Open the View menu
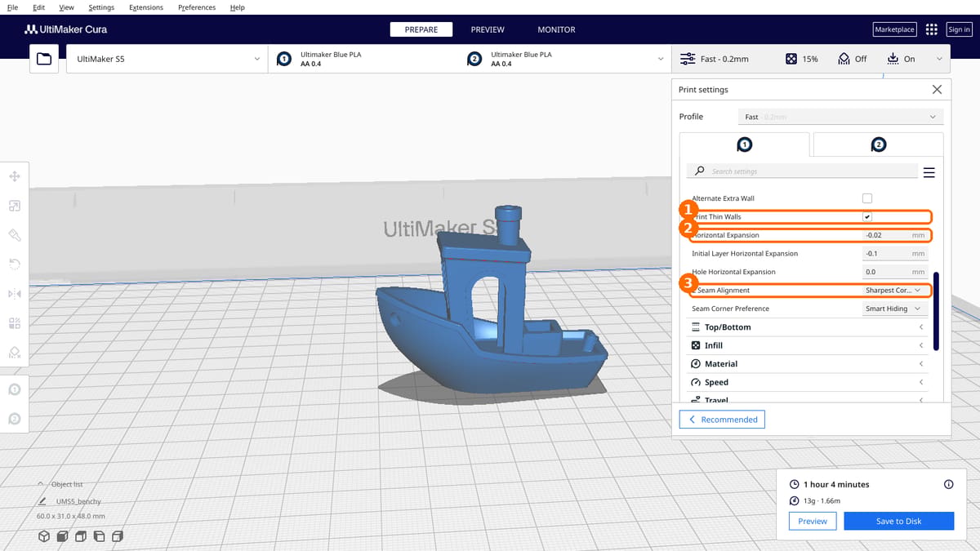The height and width of the screenshot is (551, 980). pos(66,7)
